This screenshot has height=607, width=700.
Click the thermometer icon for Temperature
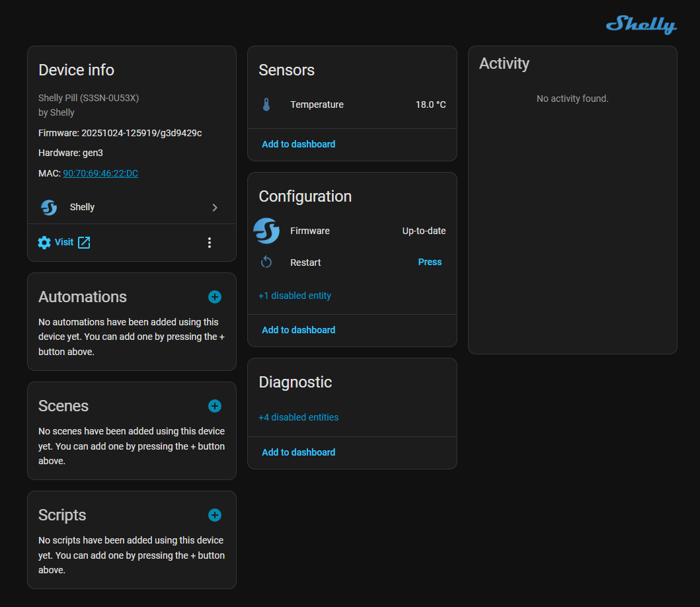pos(266,104)
